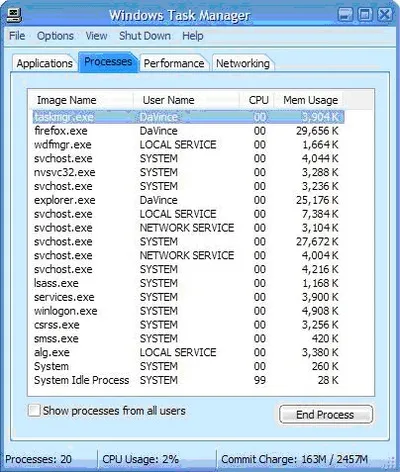Select the taskmgr.exe process row
This screenshot has height=472, width=400.
coord(188,117)
